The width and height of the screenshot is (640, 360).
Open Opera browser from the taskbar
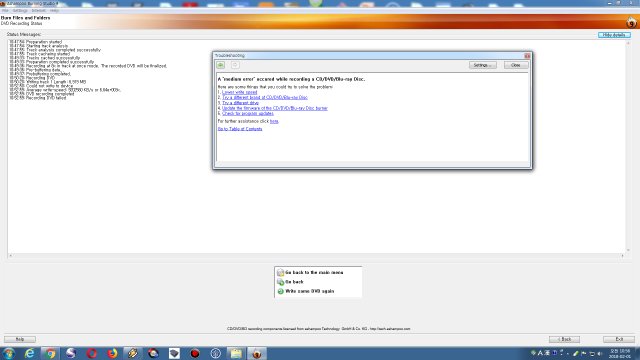point(91,353)
